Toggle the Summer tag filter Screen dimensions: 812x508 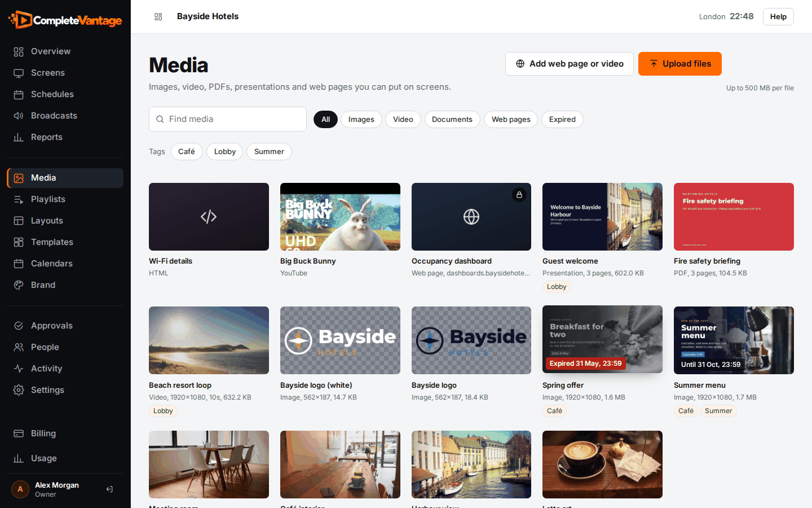pos(269,151)
